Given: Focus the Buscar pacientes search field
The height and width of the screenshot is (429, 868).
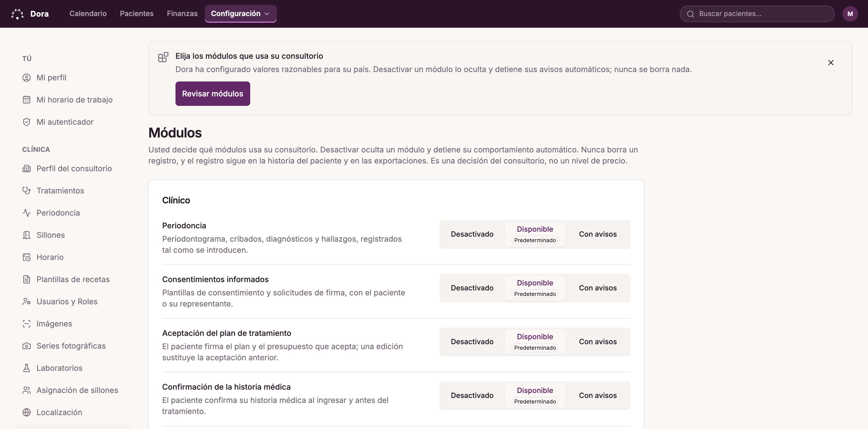Looking at the screenshot, I should [757, 14].
